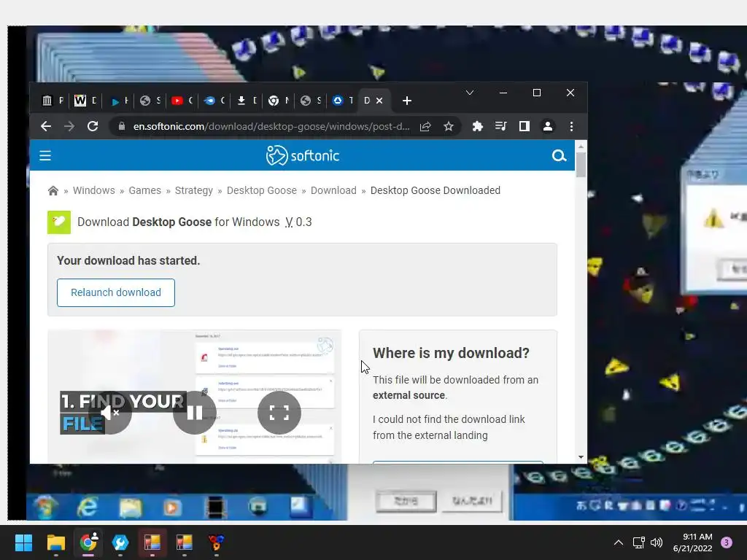This screenshot has height=560, width=747.
Task: Make the video fullscreen
Action: click(279, 413)
